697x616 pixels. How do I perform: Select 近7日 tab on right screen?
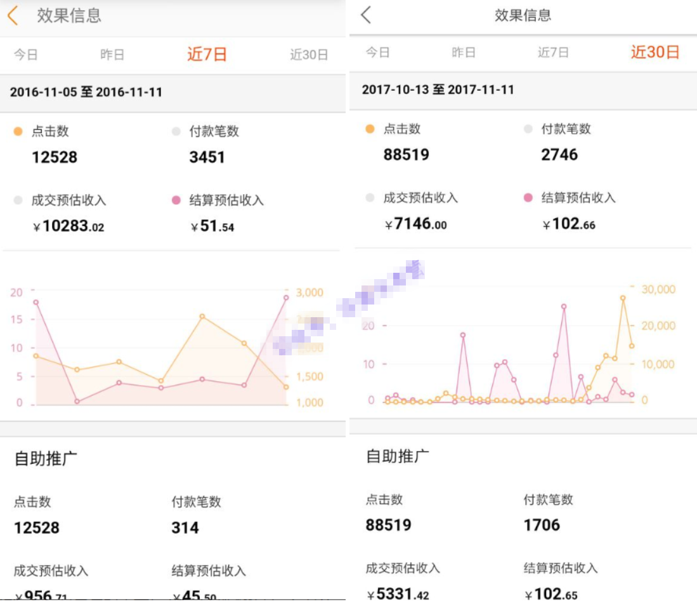(x=553, y=53)
